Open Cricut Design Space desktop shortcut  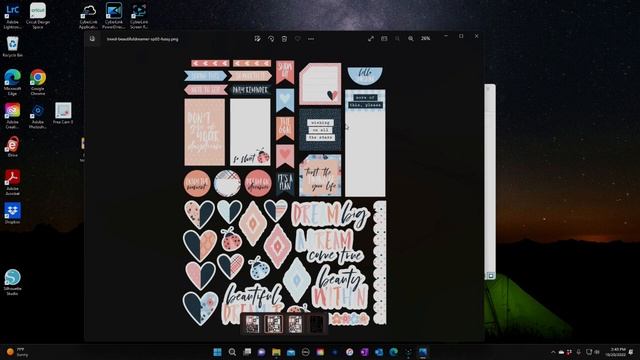tap(38, 16)
